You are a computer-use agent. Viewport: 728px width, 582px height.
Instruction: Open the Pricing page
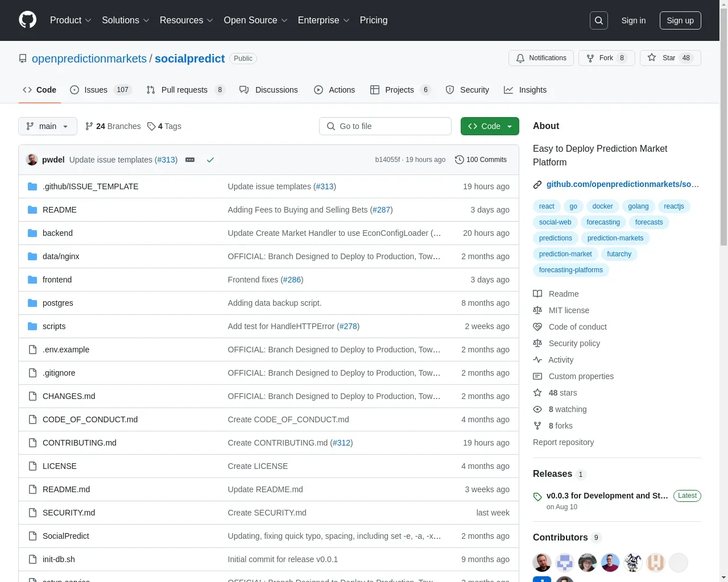click(374, 20)
